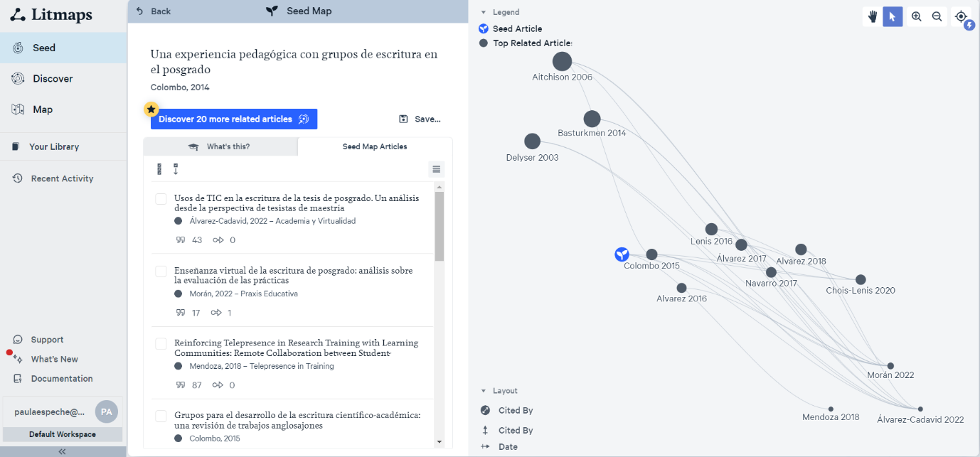Open the Default Workspace selector
Viewport: 980px width, 457px height.
63,434
